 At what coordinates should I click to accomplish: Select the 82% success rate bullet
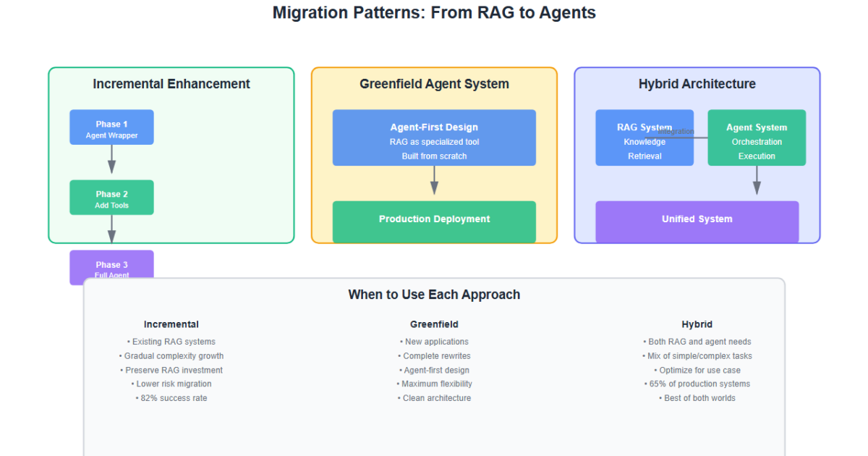coord(171,398)
